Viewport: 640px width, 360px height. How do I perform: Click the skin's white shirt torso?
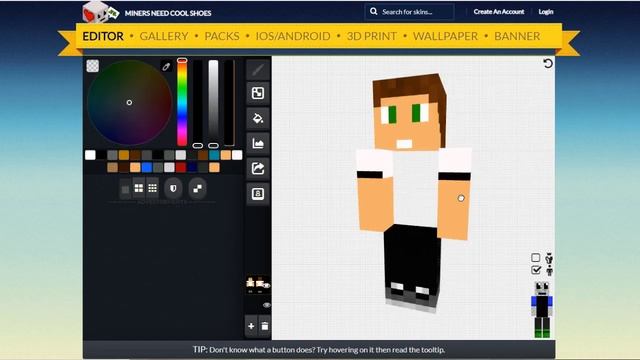tap(415, 187)
